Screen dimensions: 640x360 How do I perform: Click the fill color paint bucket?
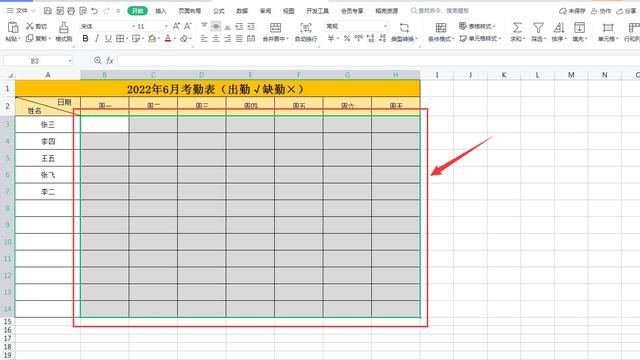152,38
